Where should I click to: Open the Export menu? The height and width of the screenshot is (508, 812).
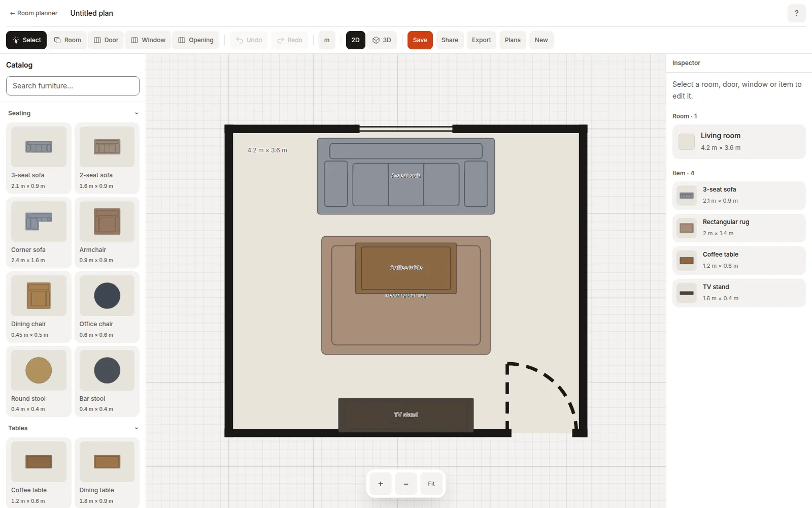481,40
